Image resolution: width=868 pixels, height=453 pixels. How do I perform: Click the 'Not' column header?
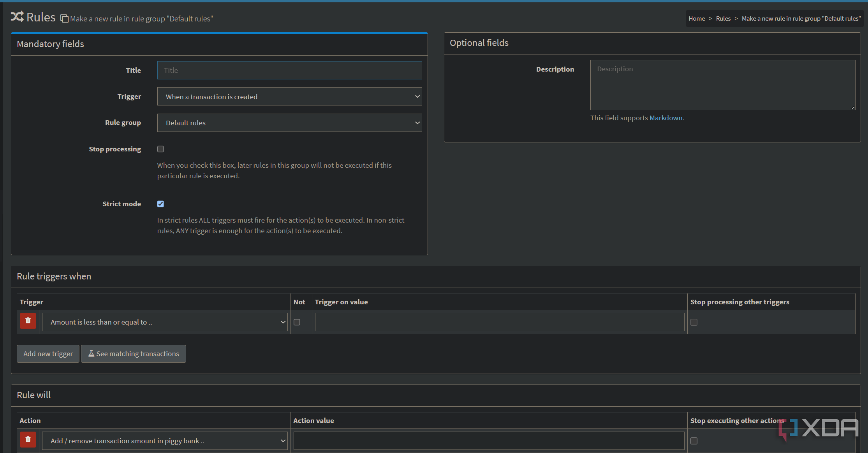[299, 302]
